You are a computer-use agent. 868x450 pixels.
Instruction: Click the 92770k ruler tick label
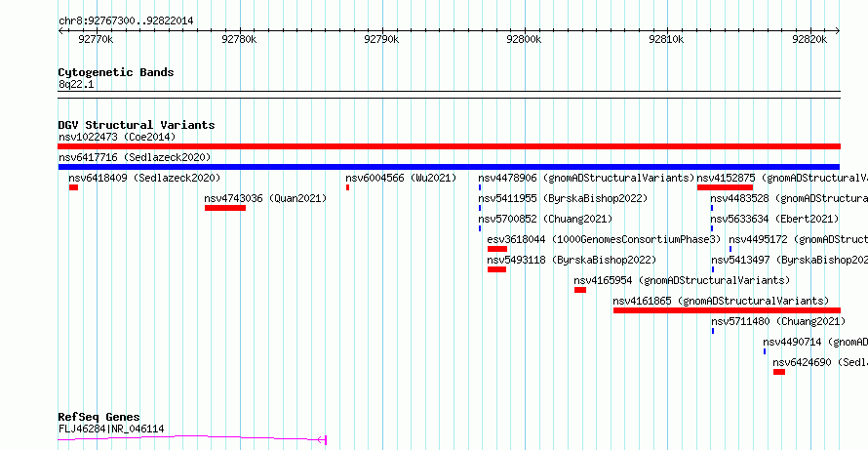(96, 39)
